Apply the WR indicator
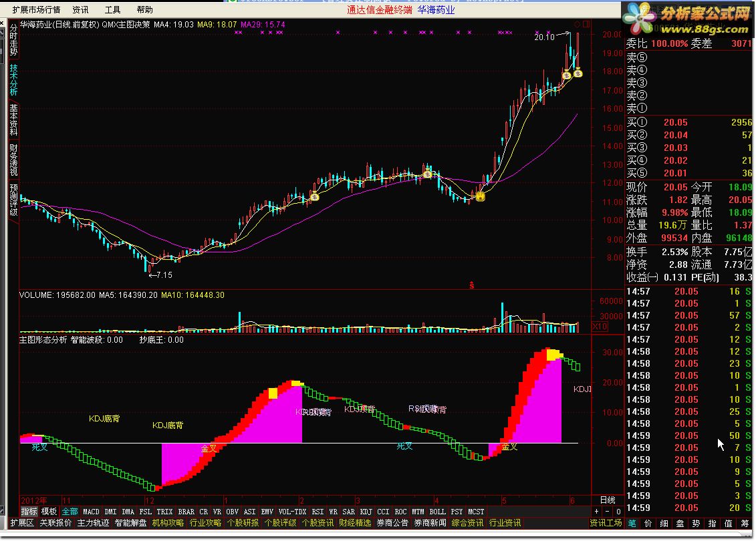The width and height of the screenshot is (756, 541). pyautogui.click(x=333, y=512)
